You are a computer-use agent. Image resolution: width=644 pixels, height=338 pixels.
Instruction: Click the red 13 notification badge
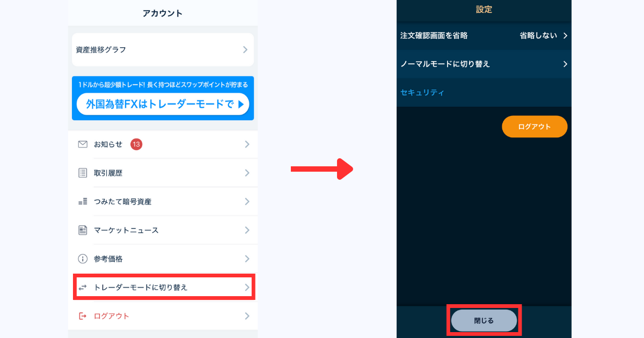click(x=136, y=144)
